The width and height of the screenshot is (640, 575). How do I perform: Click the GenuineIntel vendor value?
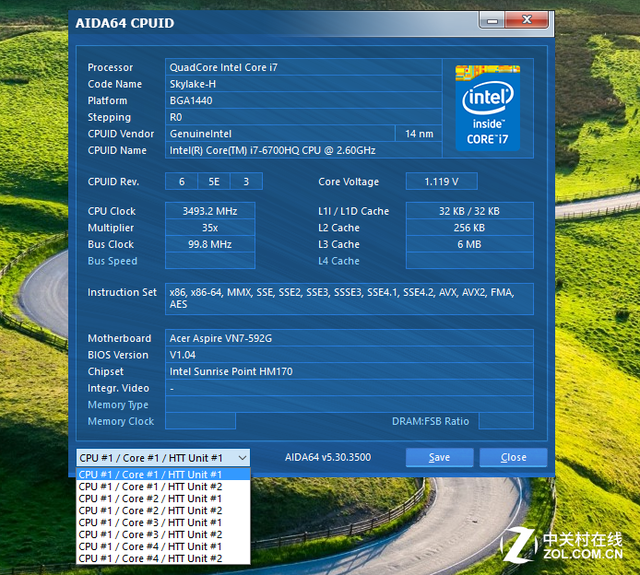280,133
